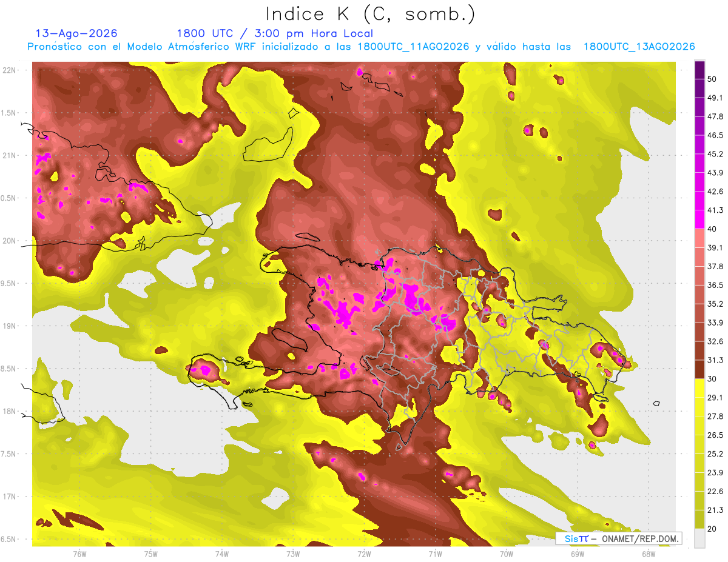Image resolution: width=728 pixels, height=562 pixels.
Task: Pick the bright yellow legend color between 29.1 and 30
Action: pyautogui.click(x=699, y=389)
